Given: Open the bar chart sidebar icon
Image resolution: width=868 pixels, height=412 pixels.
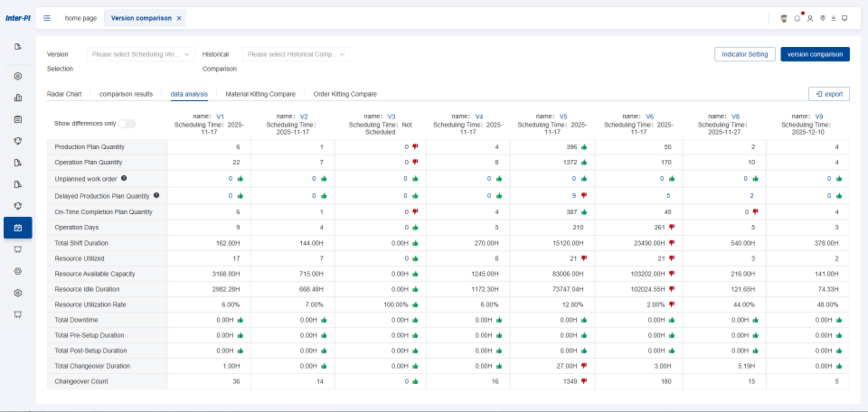Looking at the screenshot, I should click(18, 98).
